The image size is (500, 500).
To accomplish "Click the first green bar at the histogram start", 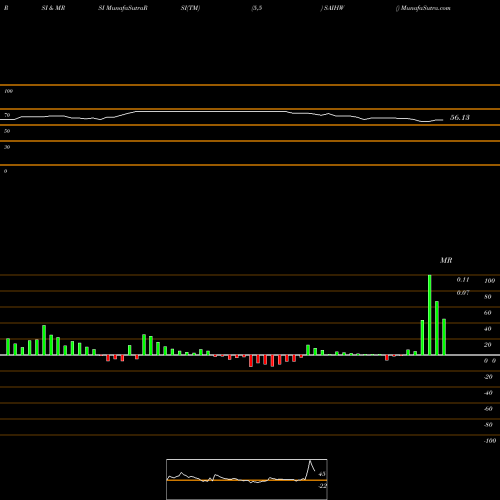I will (8, 347).
